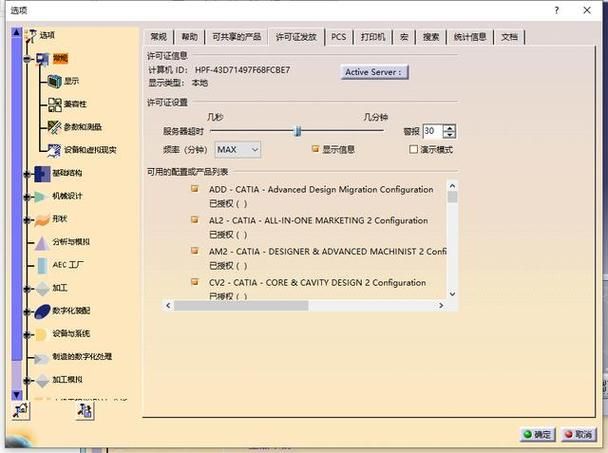The height and width of the screenshot is (453, 608).
Task: Click the reset parameters icon at bottom left
Action: (x=20, y=411)
